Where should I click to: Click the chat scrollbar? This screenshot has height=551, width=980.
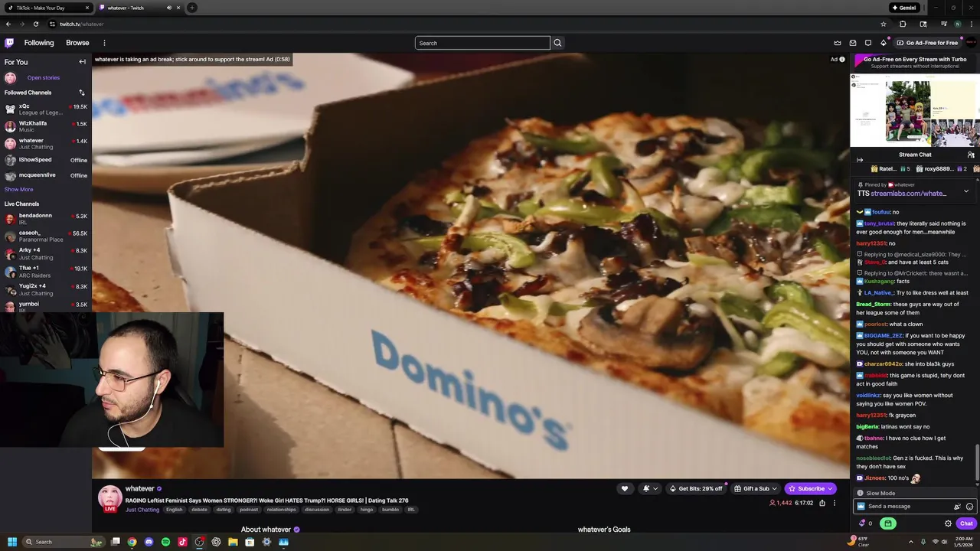coord(977,464)
